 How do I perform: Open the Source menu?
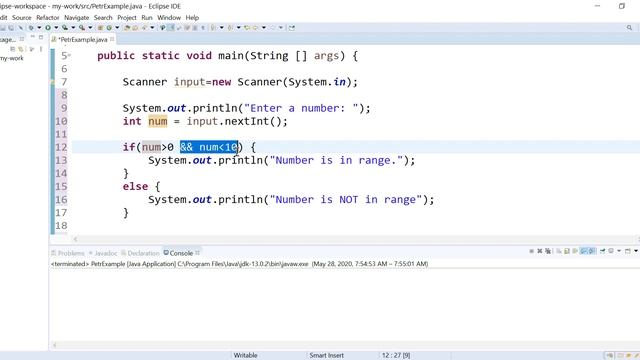coord(22,18)
